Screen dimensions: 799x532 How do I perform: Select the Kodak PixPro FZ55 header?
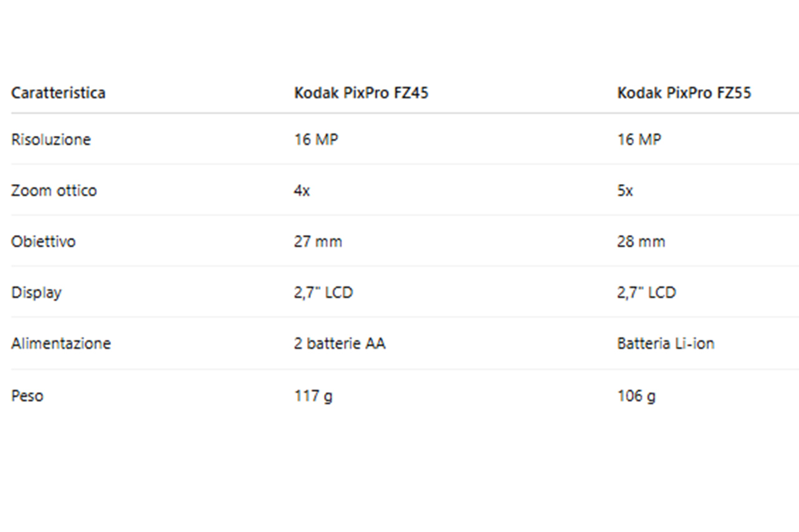pyautogui.click(x=684, y=94)
